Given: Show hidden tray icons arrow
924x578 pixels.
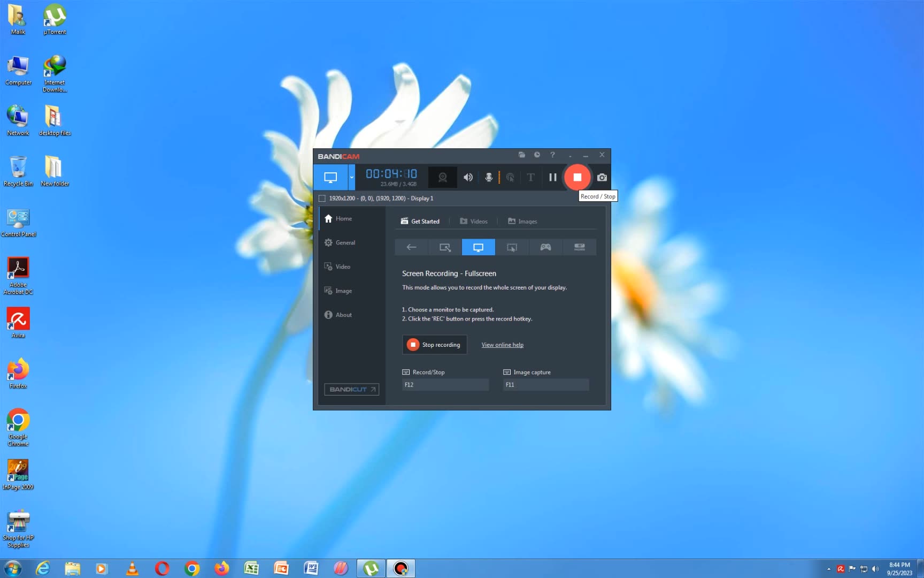Looking at the screenshot, I should [x=829, y=569].
